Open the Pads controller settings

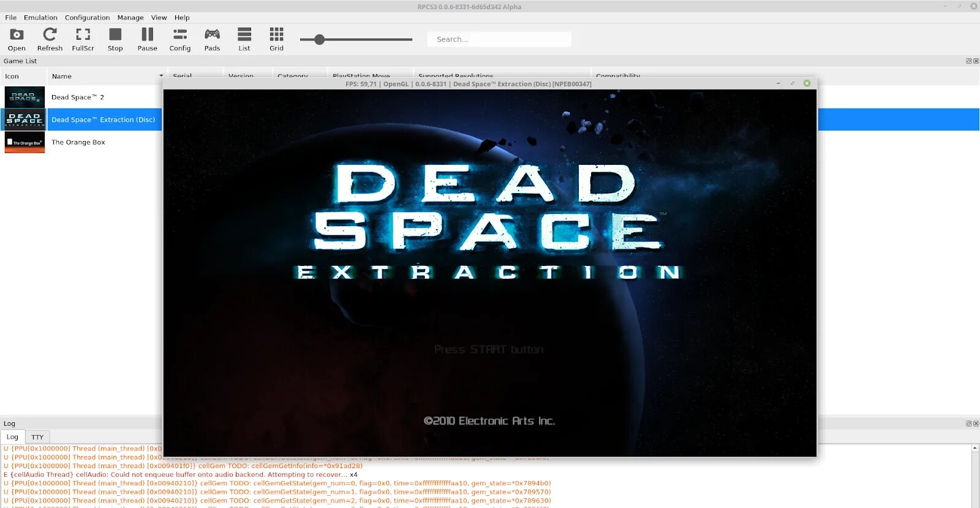coord(212,40)
